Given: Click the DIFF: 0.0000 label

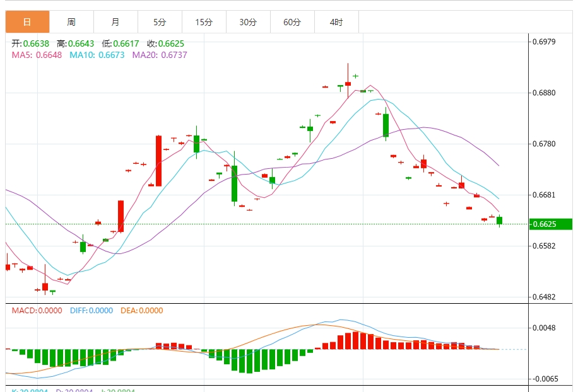Looking at the screenshot, I should click(x=91, y=310).
